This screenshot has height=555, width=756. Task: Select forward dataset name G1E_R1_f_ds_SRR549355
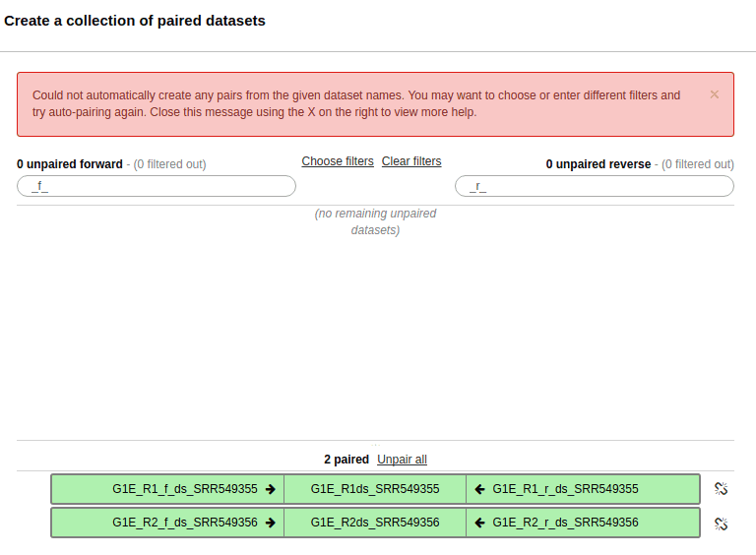[185, 489]
